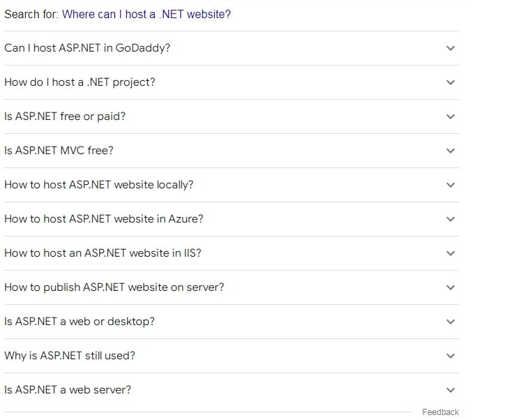Open chevron next to 'Is ASP.NET MVC free?'

pos(450,151)
